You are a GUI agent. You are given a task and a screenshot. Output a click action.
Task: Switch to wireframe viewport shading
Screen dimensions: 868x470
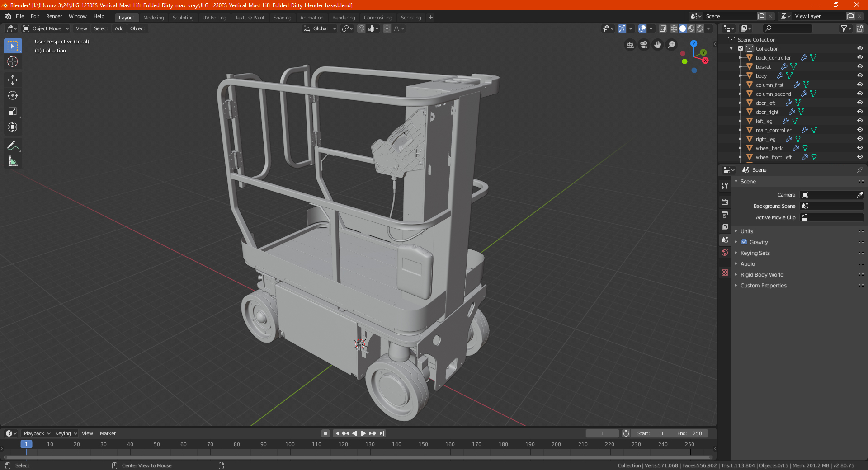674,28
